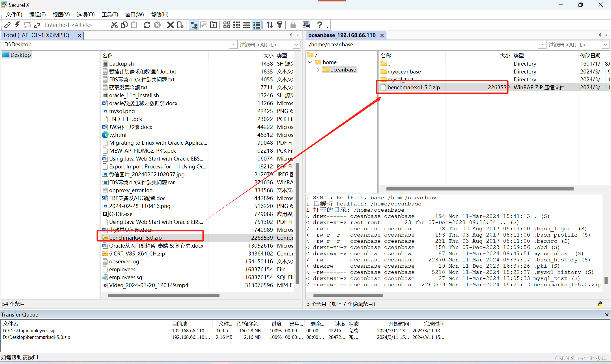Viewport: 611px width, 364px height.
Task: Click the Copy toolbar icon
Action: pyautogui.click(x=124, y=25)
